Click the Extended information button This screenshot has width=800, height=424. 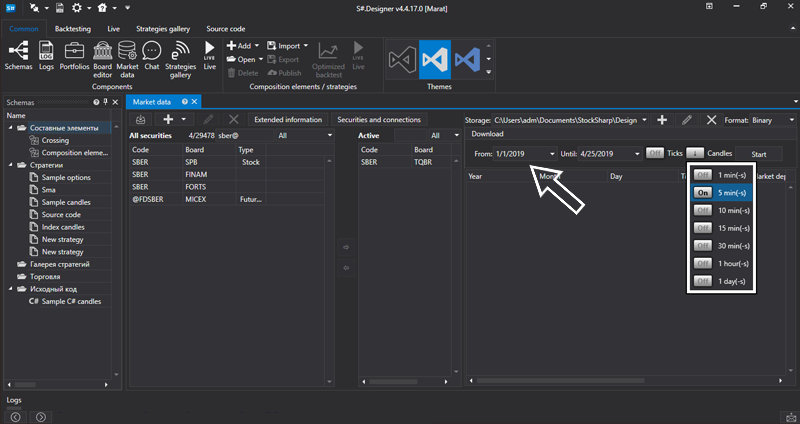[x=288, y=120]
